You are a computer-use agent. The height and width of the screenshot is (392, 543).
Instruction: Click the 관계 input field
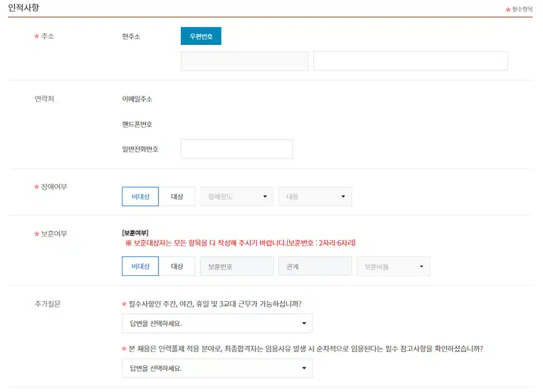point(315,266)
